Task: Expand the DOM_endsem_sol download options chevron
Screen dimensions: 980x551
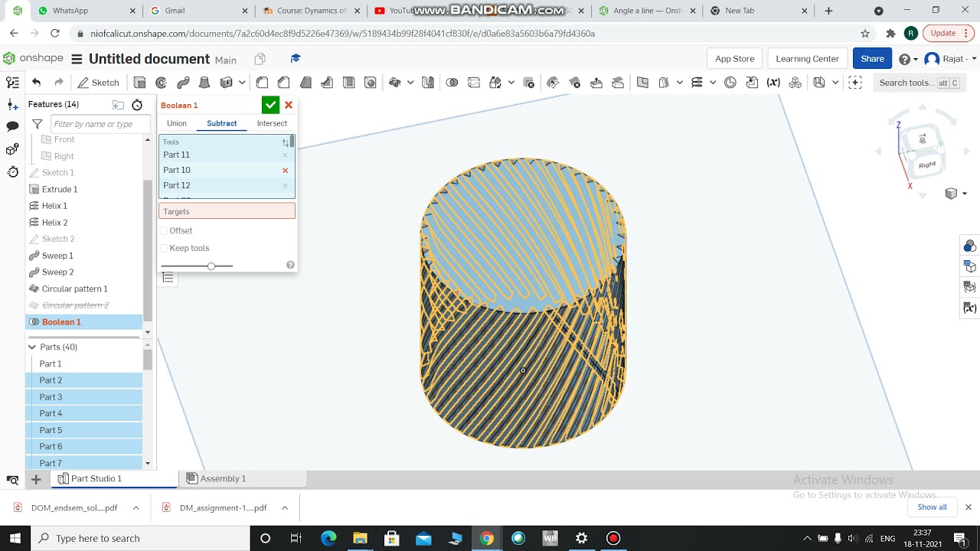Action: pos(136,507)
